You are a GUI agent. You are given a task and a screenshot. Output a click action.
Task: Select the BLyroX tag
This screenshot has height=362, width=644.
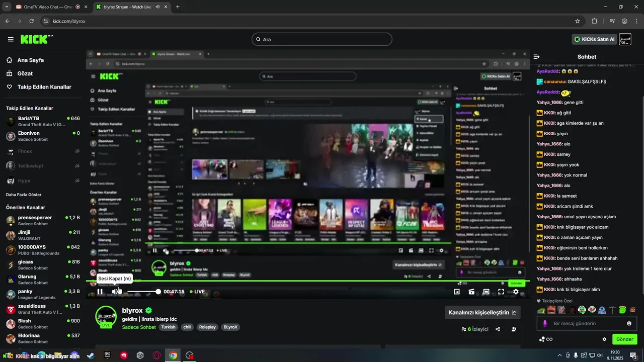pos(230,327)
